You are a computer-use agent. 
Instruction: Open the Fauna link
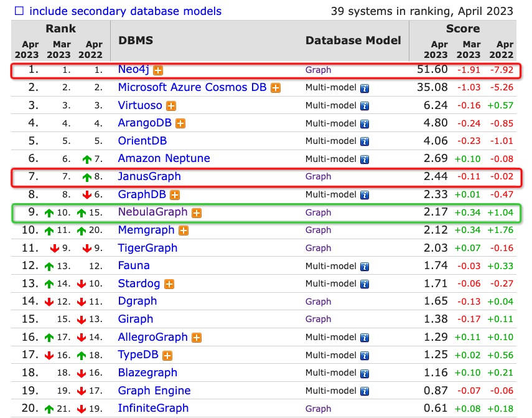click(x=134, y=265)
